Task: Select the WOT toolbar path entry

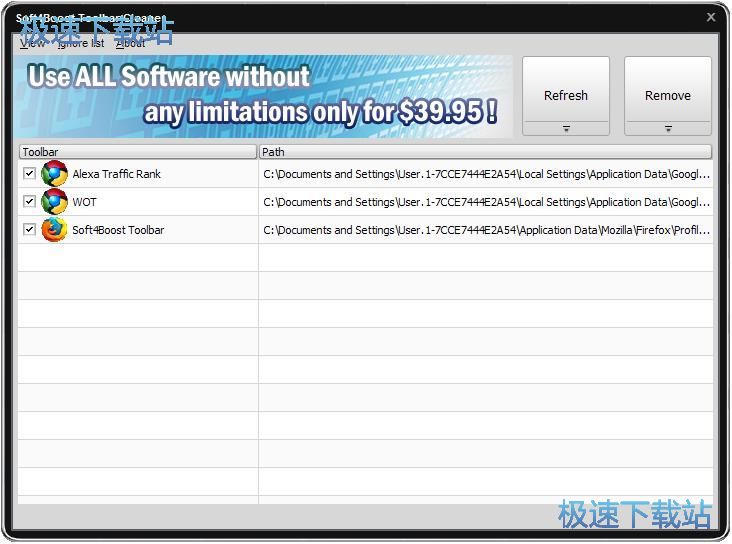Action: point(486,202)
